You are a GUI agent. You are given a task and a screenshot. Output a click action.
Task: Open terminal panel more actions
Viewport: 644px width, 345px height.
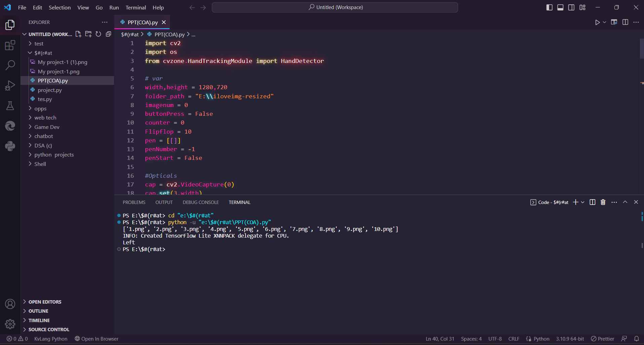pos(614,202)
